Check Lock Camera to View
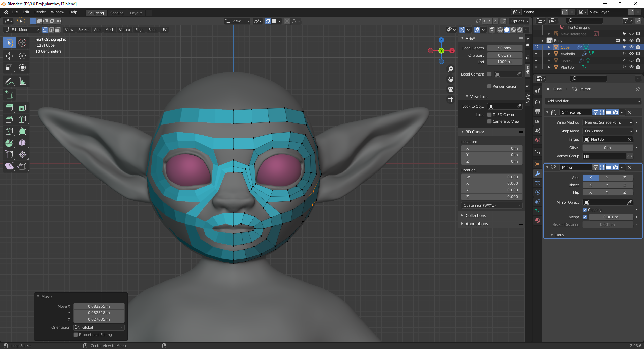 point(489,121)
